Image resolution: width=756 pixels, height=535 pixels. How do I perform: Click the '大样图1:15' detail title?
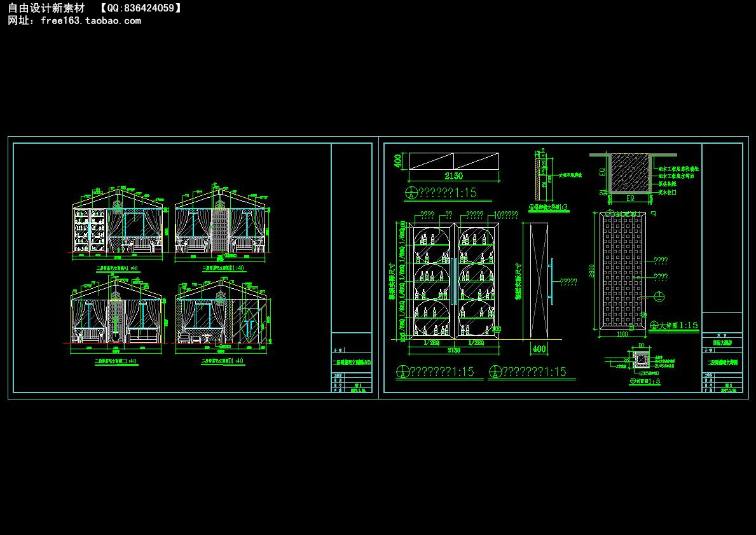(x=679, y=325)
